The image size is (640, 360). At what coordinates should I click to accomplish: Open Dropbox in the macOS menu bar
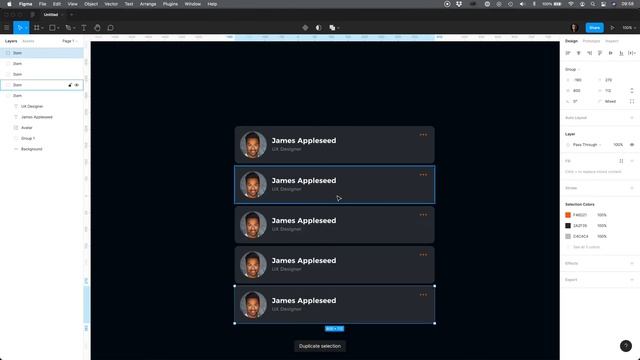(x=459, y=4)
